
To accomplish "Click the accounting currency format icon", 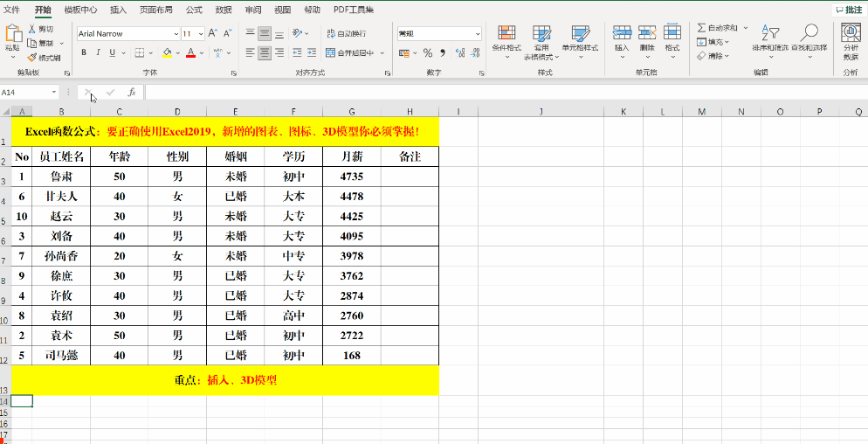I will click(404, 53).
